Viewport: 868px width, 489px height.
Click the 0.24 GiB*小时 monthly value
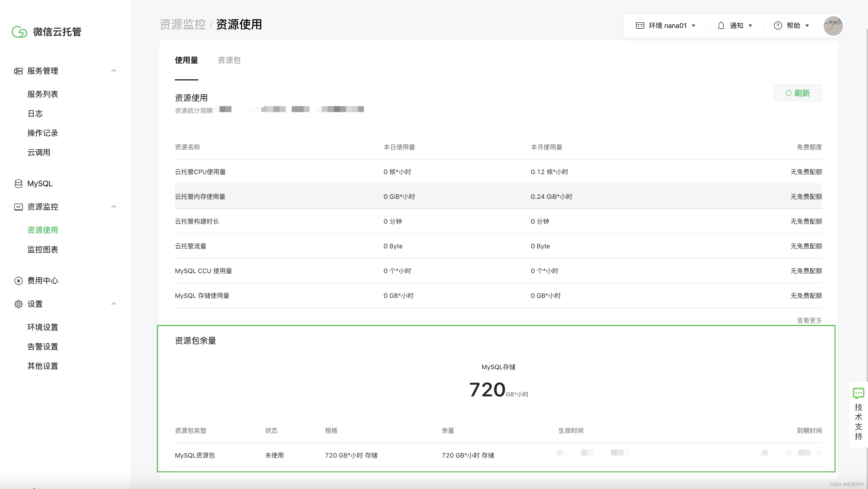551,197
